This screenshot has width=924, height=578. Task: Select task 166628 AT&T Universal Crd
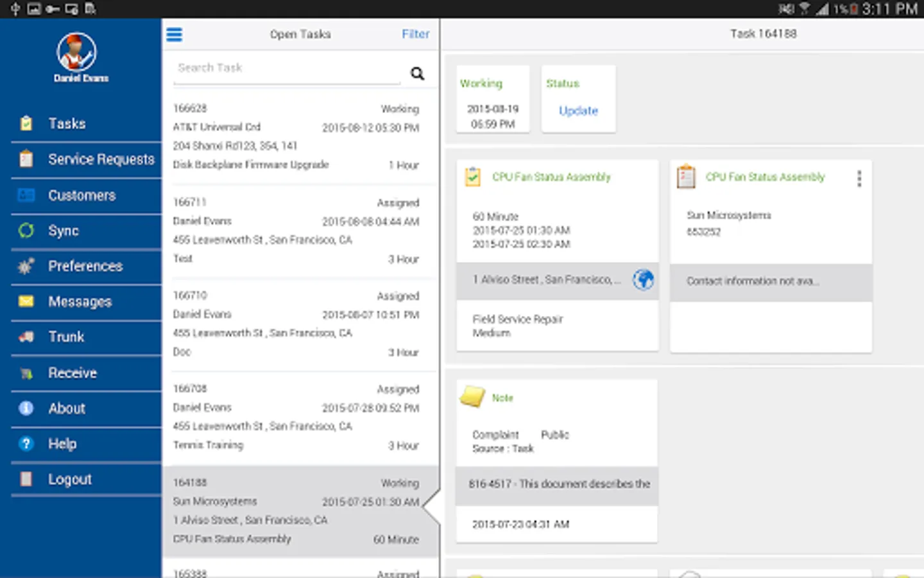tap(300, 136)
